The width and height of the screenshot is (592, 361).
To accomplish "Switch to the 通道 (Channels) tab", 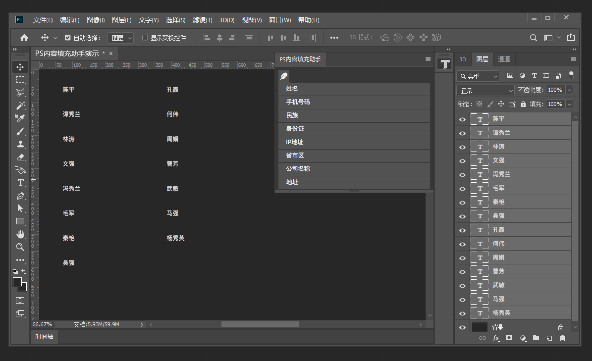I will [x=504, y=59].
